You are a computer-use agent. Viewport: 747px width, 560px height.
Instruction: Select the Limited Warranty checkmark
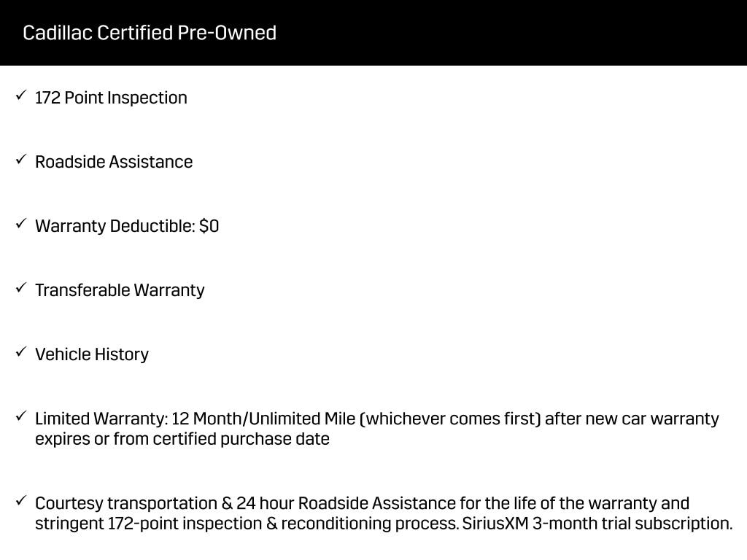pos(21,416)
